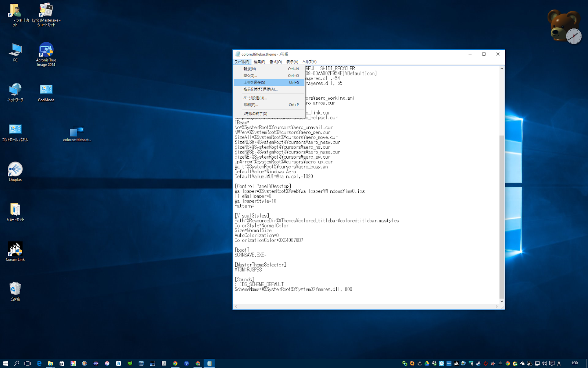Launch Microsoft Edge from the taskbar
The height and width of the screenshot is (368, 588).
pos(39,363)
